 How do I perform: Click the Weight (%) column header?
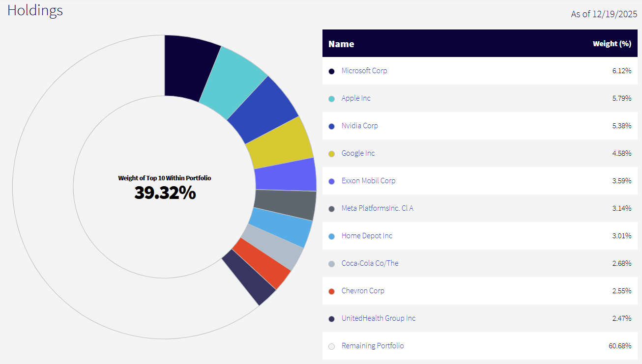612,43
